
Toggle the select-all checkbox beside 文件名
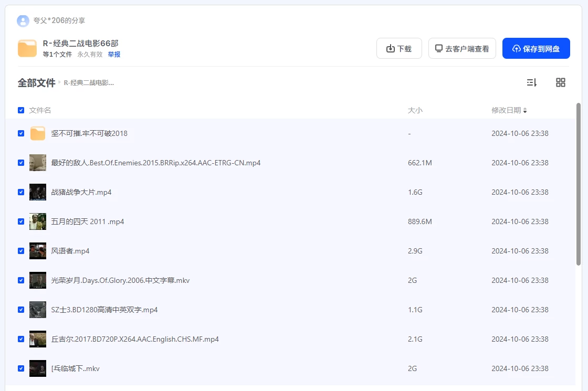point(21,110)
